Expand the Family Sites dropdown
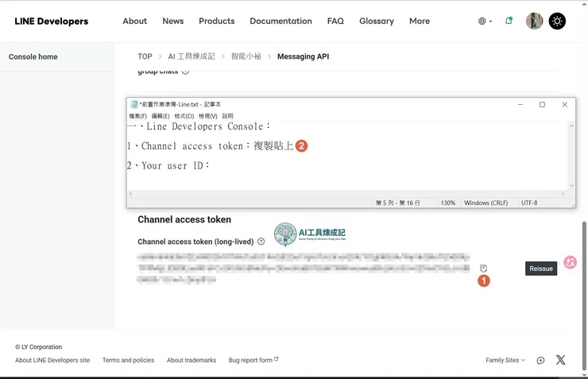The image size is (588, 379). pos(505,360)
